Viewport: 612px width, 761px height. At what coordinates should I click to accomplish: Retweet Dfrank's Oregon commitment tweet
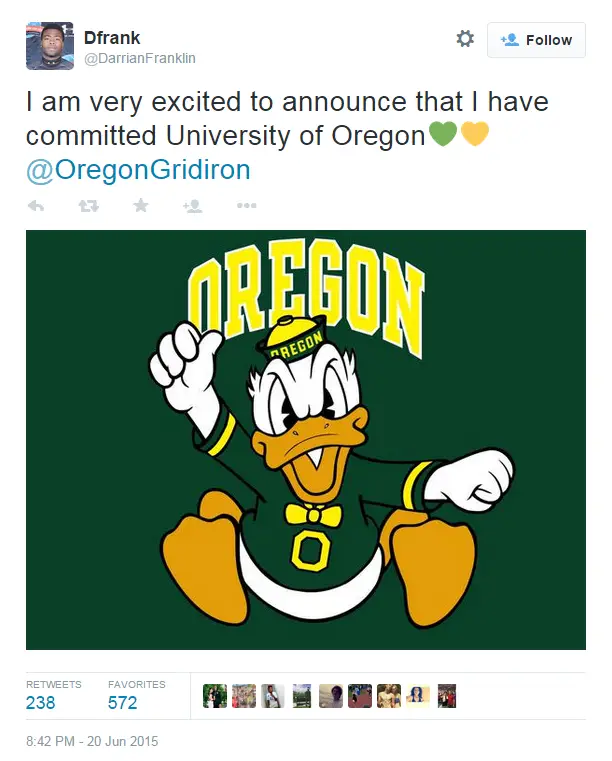tap(88, 206)
